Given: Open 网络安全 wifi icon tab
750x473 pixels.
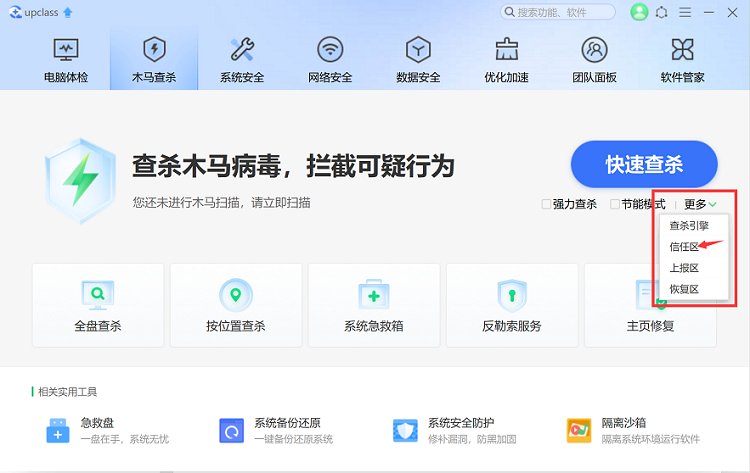Looking at the screenshot, I should pyautogui.click(x=330, y=58).
